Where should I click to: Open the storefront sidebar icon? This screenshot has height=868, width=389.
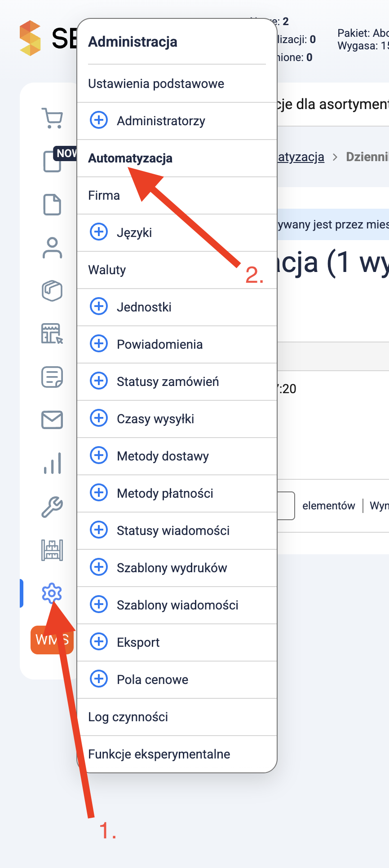(52, 333)
